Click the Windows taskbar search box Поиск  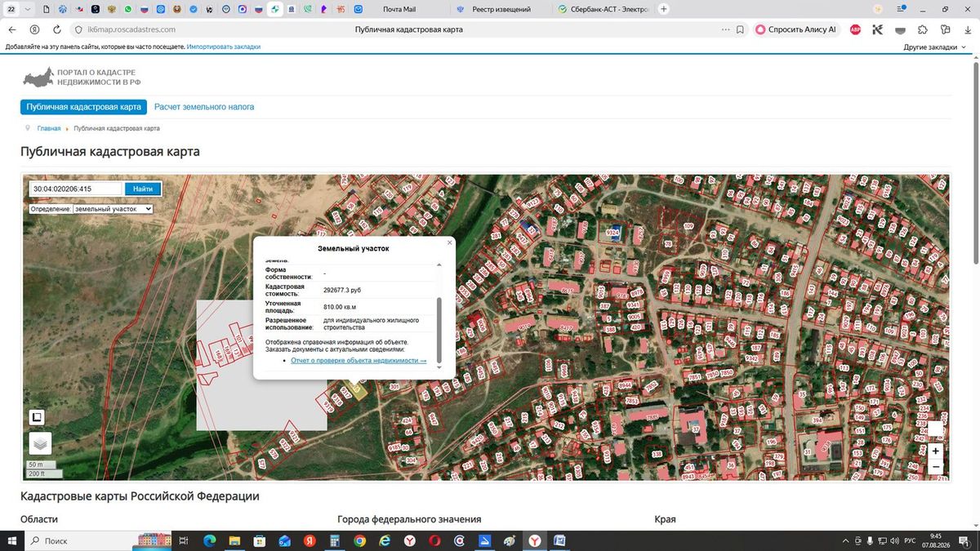[x=98, y=540]
